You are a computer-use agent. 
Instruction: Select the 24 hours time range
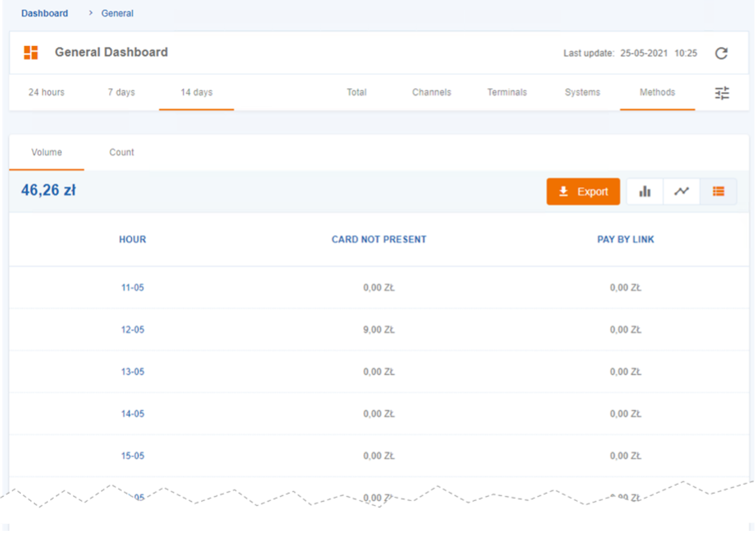click(x=46, y=93)
